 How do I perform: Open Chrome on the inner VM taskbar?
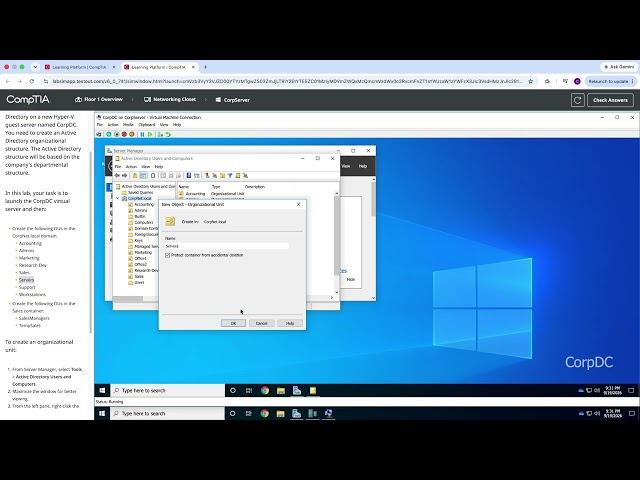tap(265, 391)
